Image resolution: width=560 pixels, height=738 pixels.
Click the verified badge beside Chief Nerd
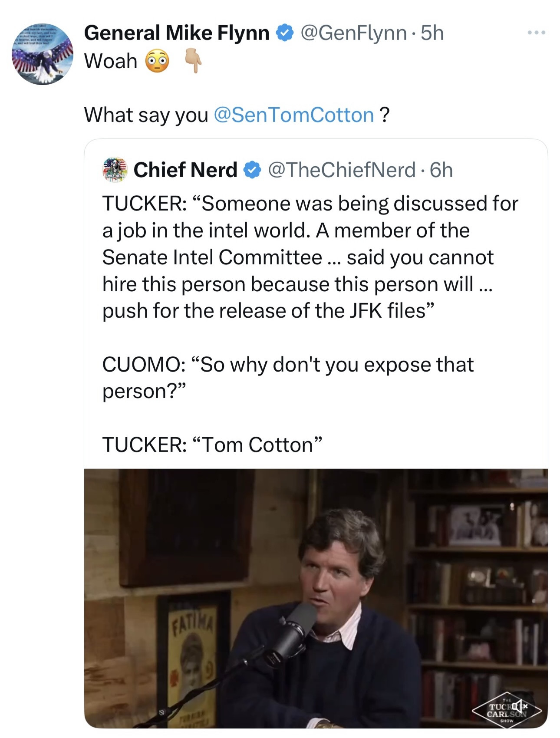click(252, 170)
